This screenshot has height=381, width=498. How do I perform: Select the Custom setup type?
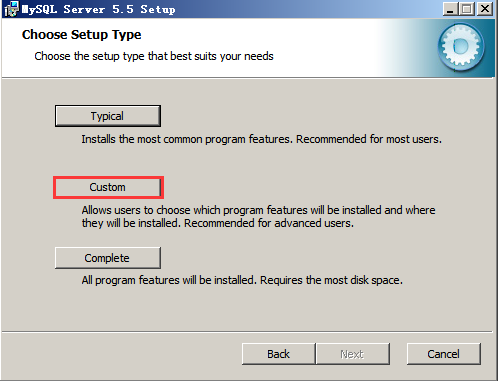pyautogui.click(x=108, y=187)
